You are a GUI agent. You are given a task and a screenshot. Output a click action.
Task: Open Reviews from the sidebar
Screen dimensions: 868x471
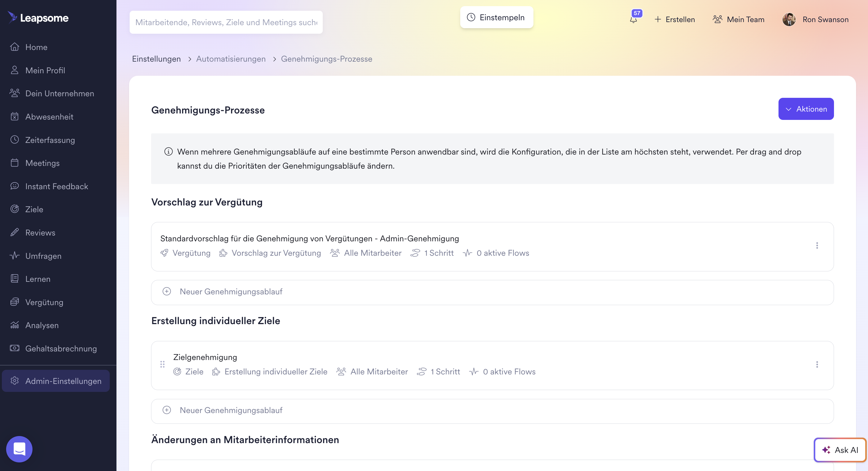click(x=40, y=232)
